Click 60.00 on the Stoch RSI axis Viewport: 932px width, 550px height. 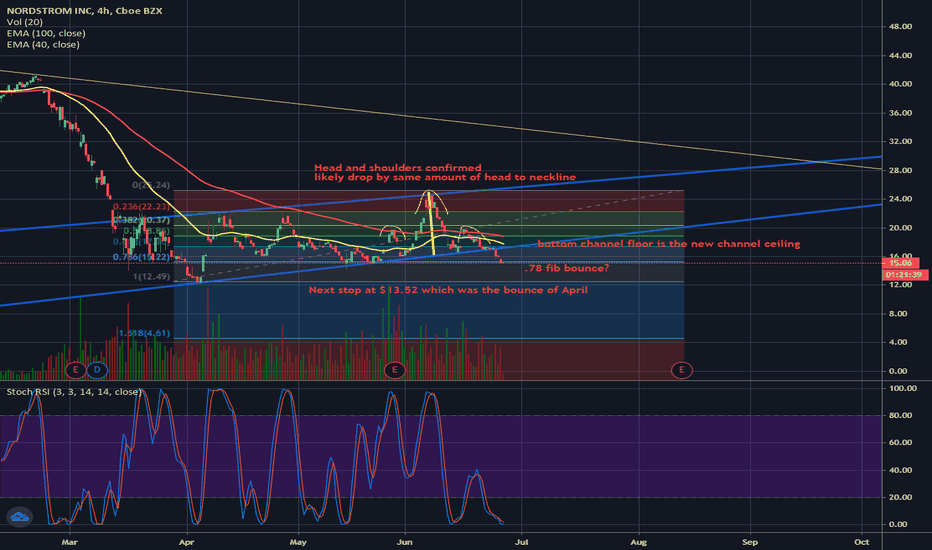point(900,442)
